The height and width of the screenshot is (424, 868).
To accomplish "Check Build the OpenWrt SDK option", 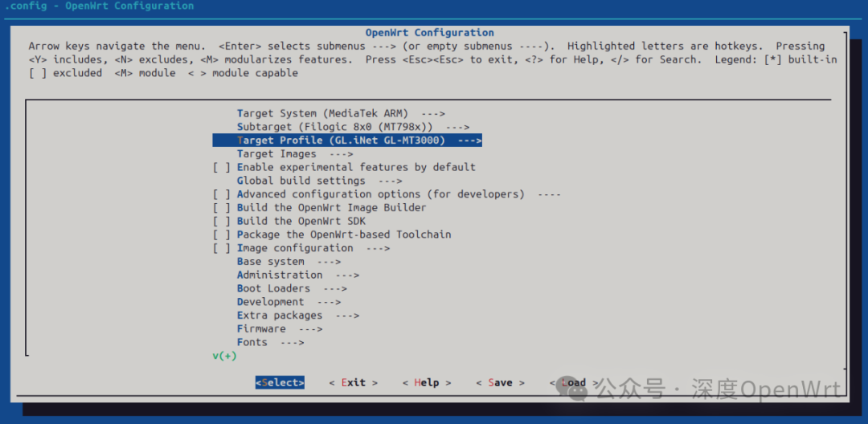I will [x=222, y=221].
